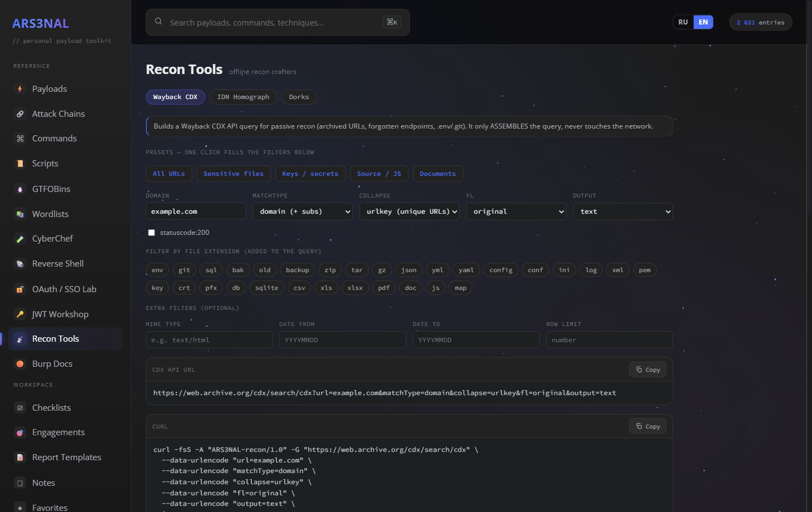The width and height of the screenshot is (812, 512).
Task: Toggle the config extension filter
Action: click(501, 270)
